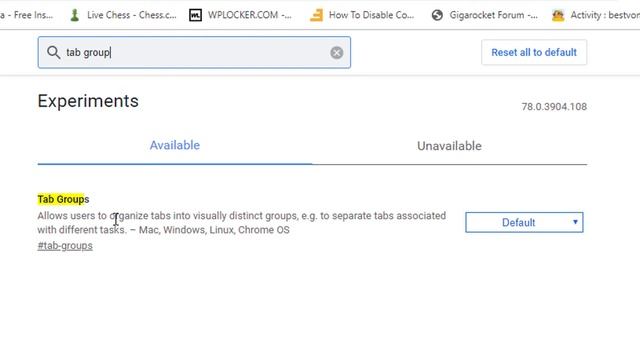The height and width of the screenshot is (360, 640).
Task: Click the Activity bookmark favicon
Action: [558, 16]
